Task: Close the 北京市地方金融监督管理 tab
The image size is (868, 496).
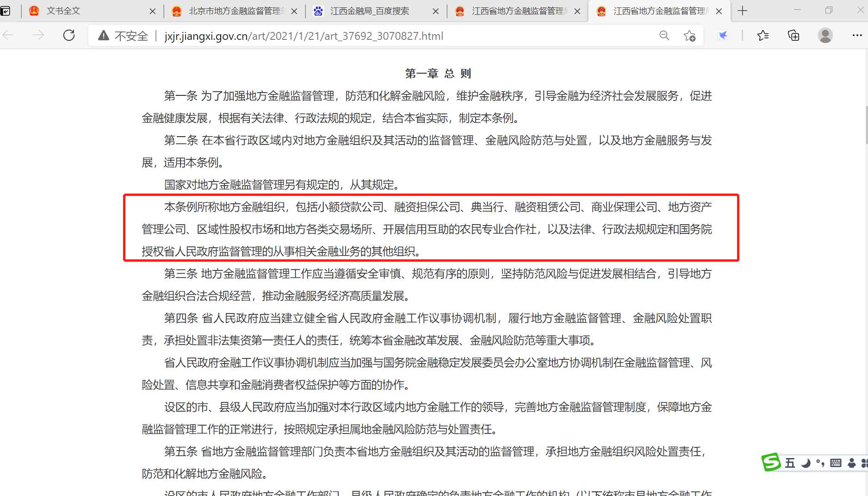Action: pyautogui.click(x=294, y=11)
